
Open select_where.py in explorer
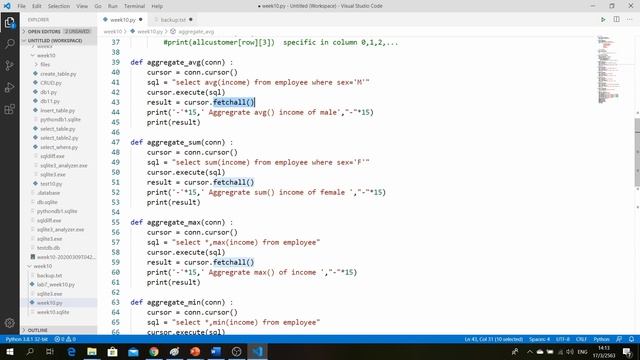59,147
